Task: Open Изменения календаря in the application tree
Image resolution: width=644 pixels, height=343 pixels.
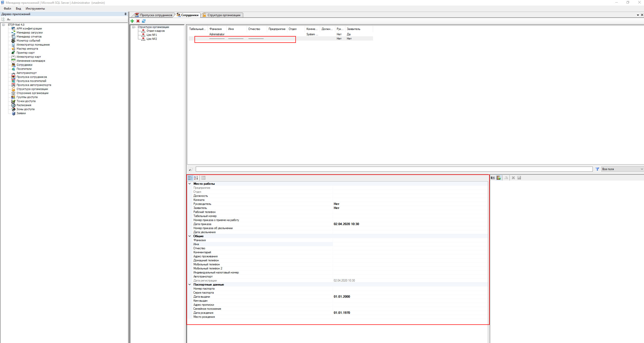Action: point(31,61)
